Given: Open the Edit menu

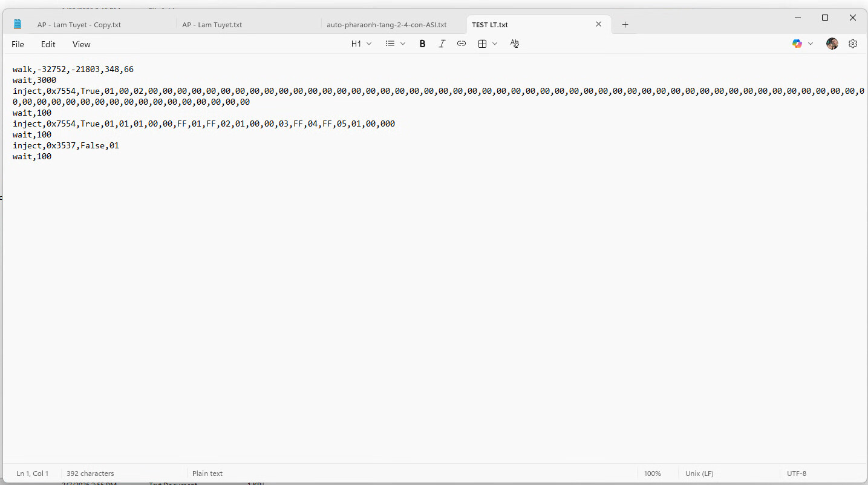Looking at the screenshot, I should pyautogui.click(x=48, y=44).
